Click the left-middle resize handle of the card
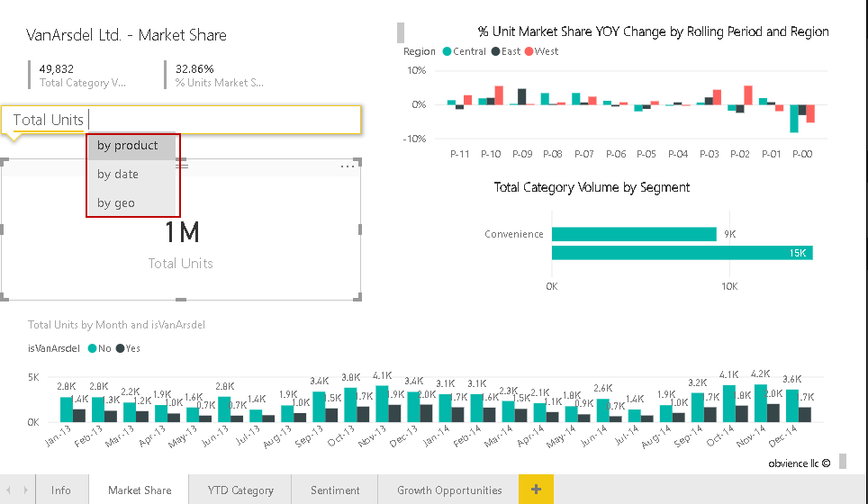This screenshot has height=504, width=868. pyautogui.click(x=3, y=230)
